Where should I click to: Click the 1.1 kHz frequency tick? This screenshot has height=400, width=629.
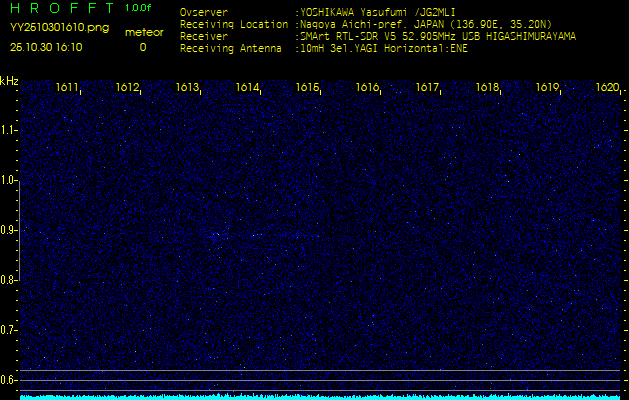(x=9, y=130)
